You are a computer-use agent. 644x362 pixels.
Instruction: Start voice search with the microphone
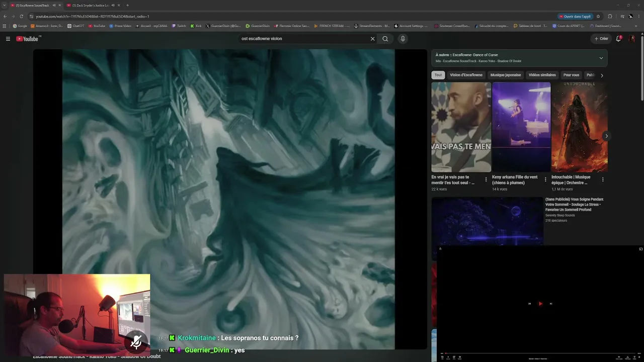403,39
